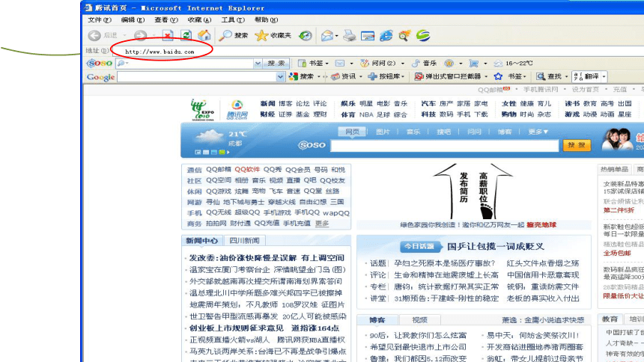Expand the 更多 dropdown in page search tabs

[x=538, y=132]
